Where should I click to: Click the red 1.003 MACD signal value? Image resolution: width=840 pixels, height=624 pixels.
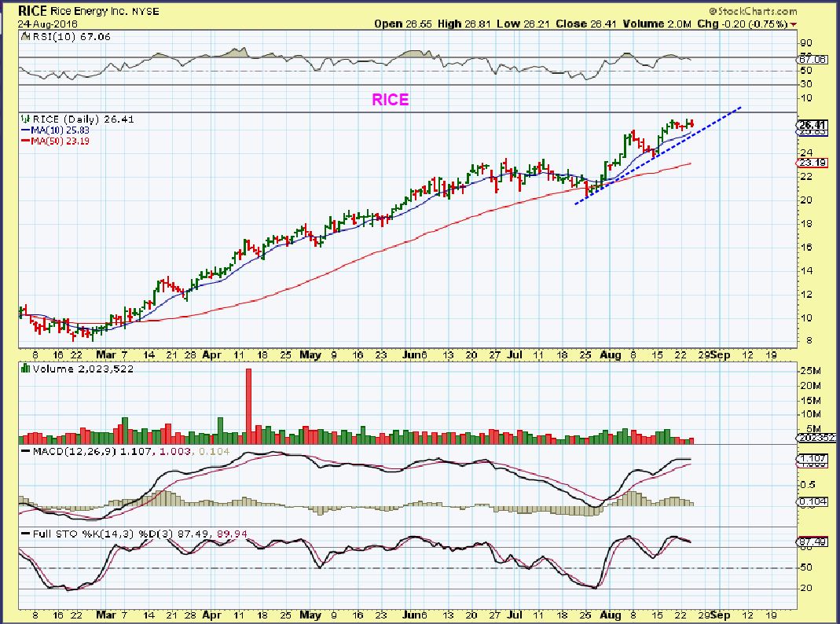(175, 452)
